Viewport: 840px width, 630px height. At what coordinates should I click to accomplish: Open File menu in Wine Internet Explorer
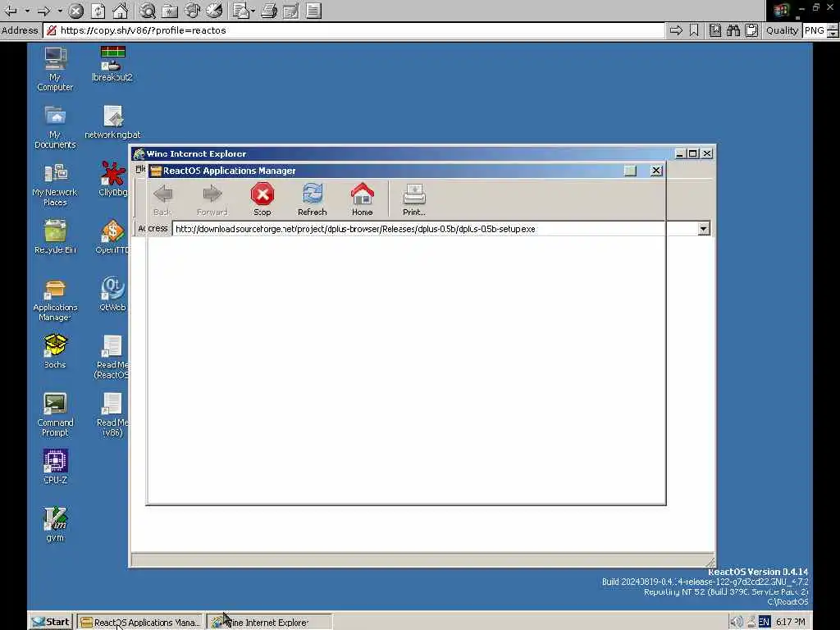(x=140, y=169)
